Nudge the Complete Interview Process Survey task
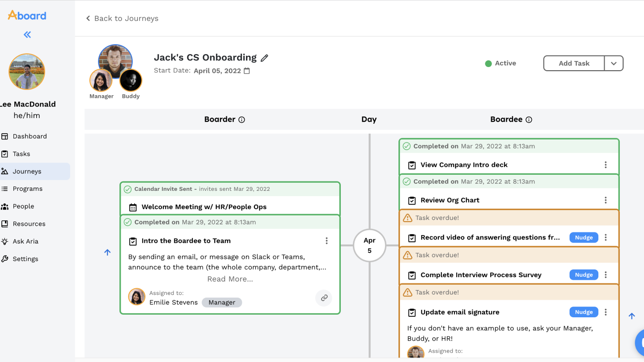 pos(584,275)
